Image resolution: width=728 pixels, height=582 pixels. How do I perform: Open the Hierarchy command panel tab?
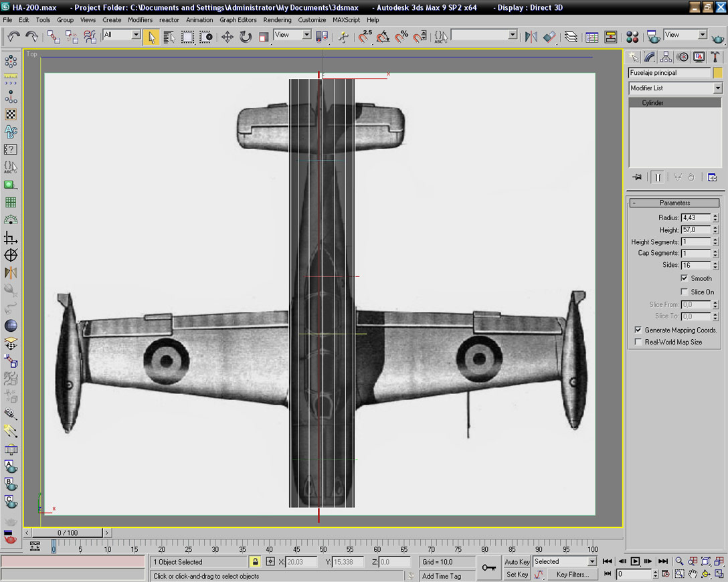(666, 57)
